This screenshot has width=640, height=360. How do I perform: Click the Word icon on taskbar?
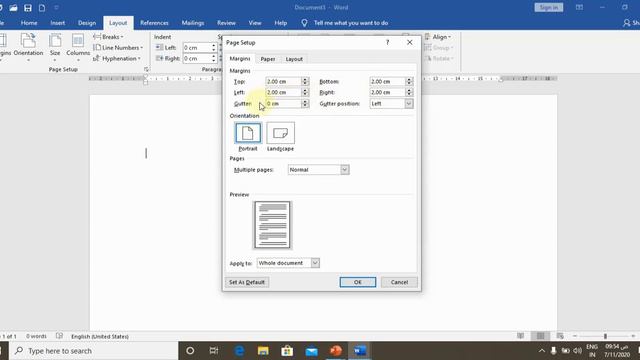pos(360,351)
